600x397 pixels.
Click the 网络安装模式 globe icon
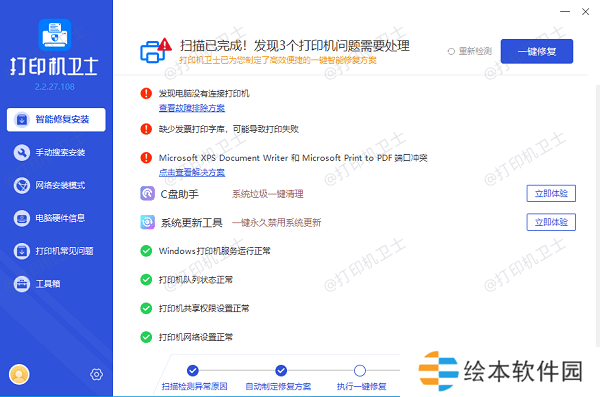(22, 185)
